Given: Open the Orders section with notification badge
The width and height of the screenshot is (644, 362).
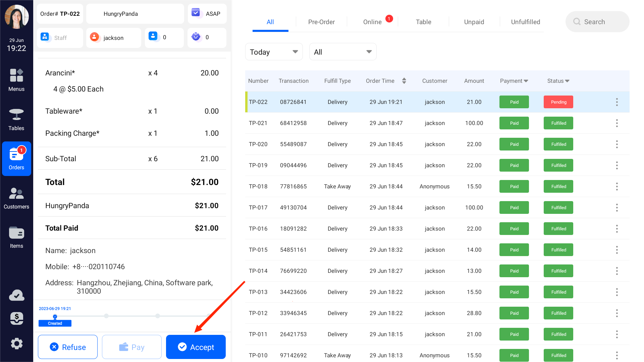Looking at the screenshot, I should pos(16,159).
